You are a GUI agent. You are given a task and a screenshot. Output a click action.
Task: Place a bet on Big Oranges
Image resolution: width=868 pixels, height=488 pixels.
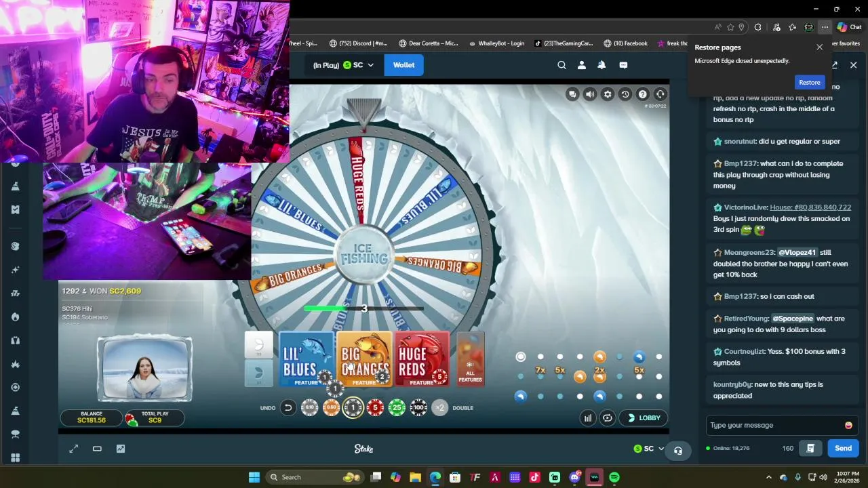[365, 360]
